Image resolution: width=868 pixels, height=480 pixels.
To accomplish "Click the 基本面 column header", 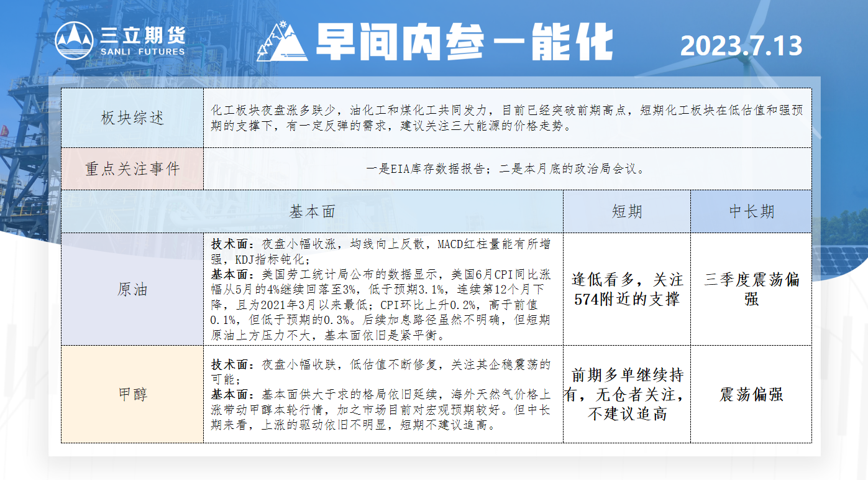I will point(313,211).
